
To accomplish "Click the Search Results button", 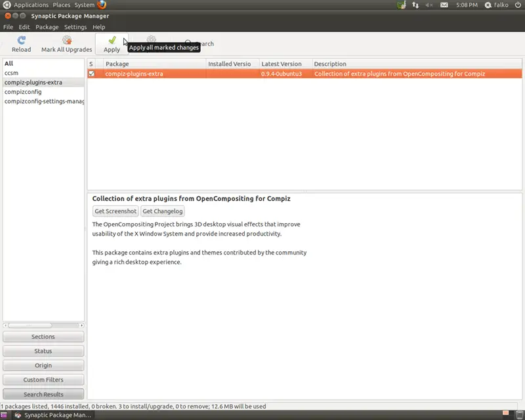I will tap(43, 394).
